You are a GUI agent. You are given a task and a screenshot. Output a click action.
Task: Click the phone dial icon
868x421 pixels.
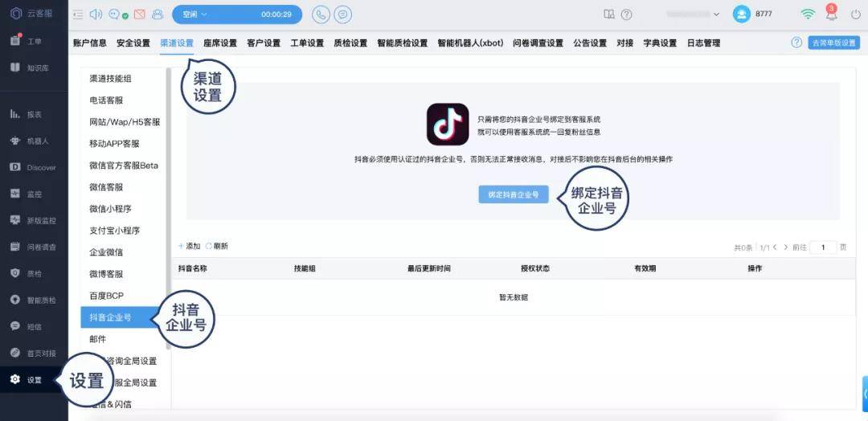[321, 14]
